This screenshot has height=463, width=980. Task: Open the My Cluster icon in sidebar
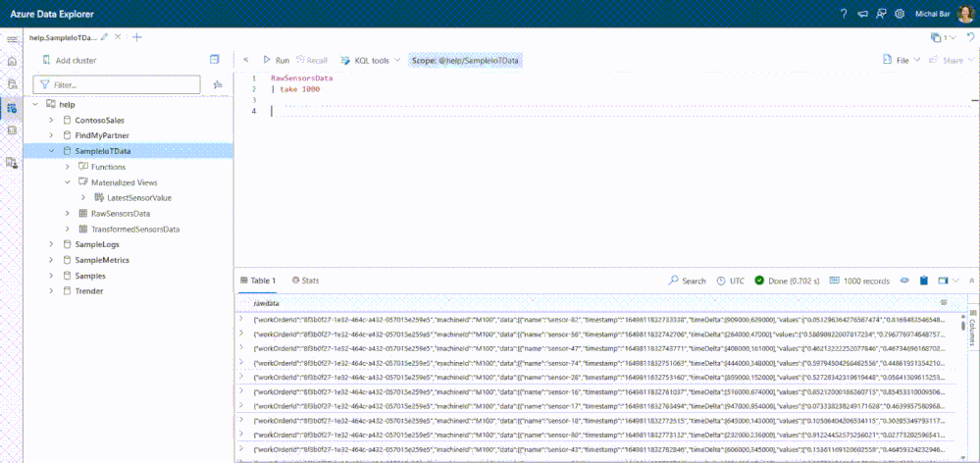(x=11, y=163)
